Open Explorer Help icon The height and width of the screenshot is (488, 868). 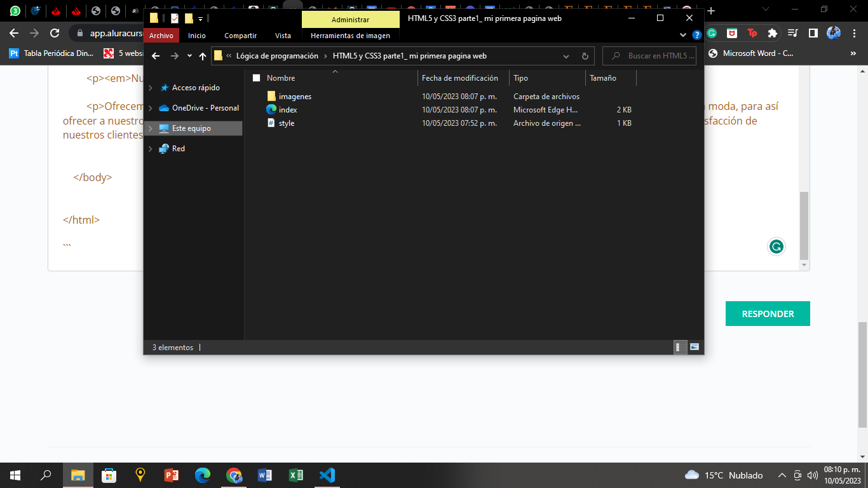(x=696, y=36)
